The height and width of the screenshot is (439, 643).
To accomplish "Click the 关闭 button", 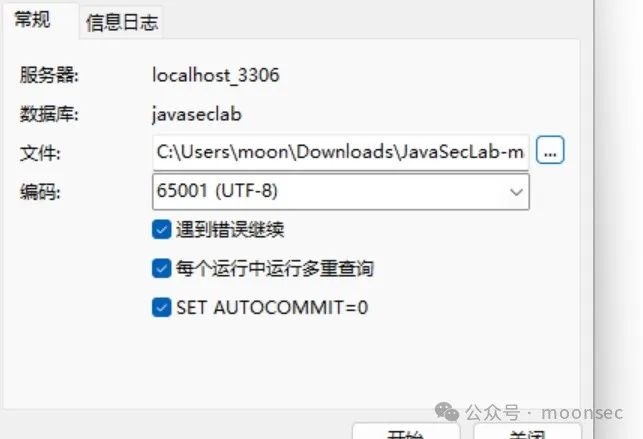I will [527, 432].
